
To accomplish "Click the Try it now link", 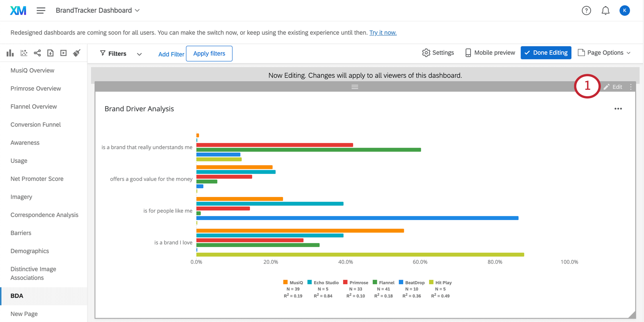I will click(x=383, y=33).
